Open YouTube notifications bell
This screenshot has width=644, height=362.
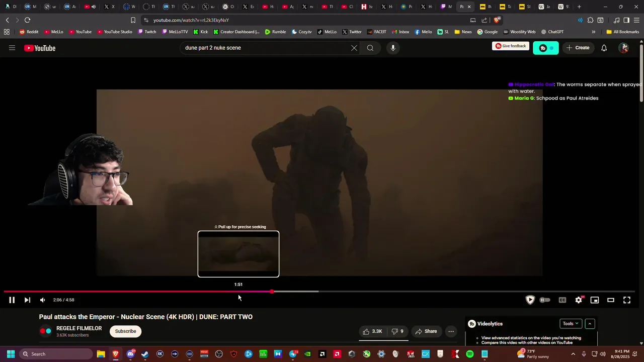click(604, 48)
